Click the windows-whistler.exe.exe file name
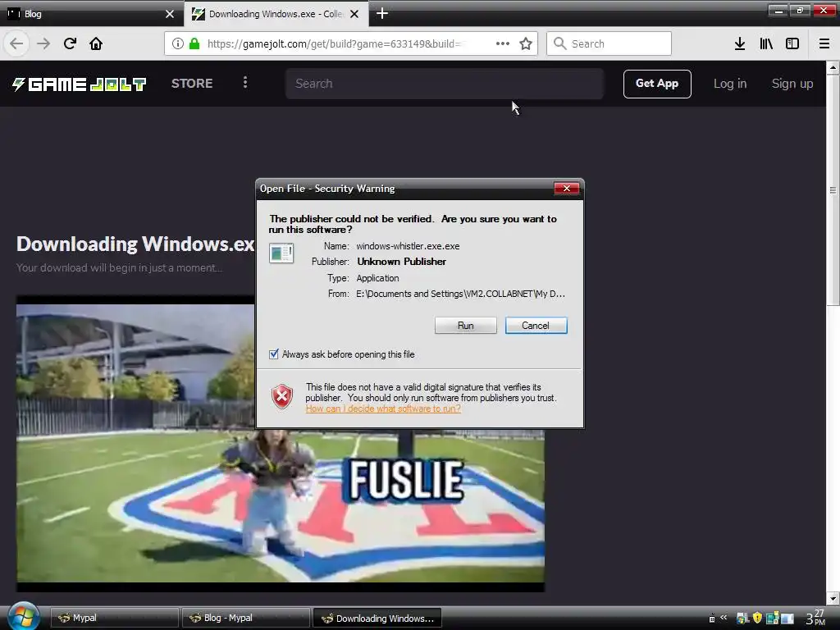The height and width of the screenshot is (630, 840). tap(408, 246)
